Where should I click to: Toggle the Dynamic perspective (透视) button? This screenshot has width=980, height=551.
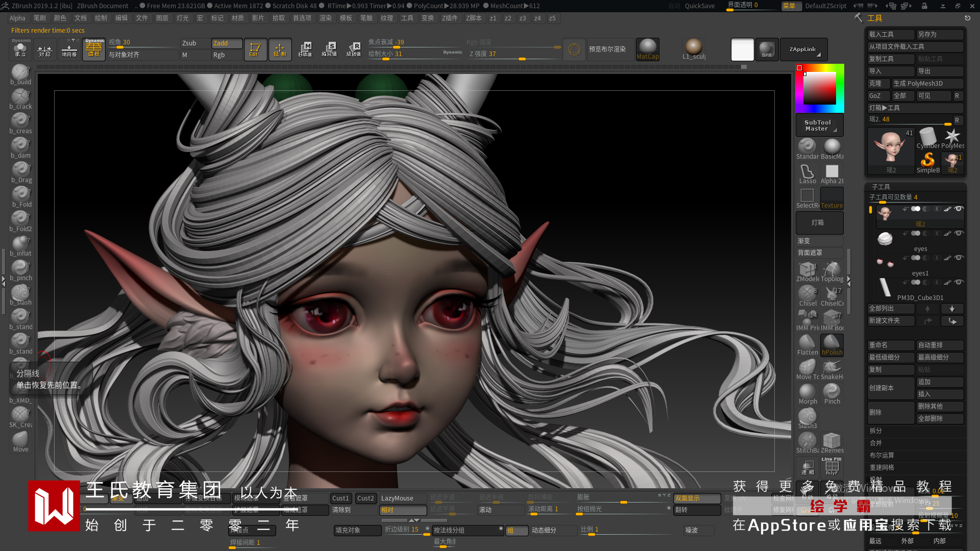(x=94, y=49)
